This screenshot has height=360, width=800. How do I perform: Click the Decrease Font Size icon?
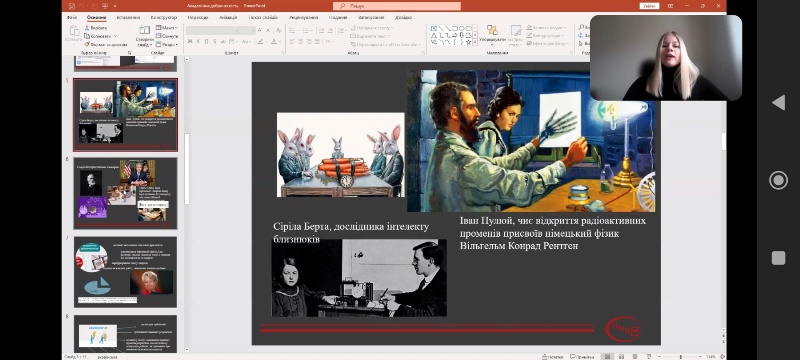268,30
